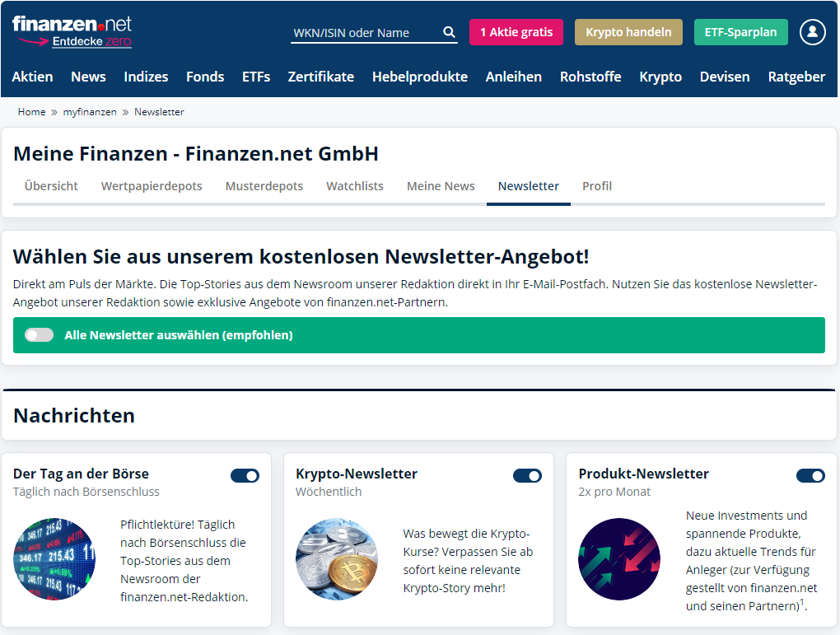Open the Fonds menu
This screenshot has width=840, height=635.
click(205, 77)
